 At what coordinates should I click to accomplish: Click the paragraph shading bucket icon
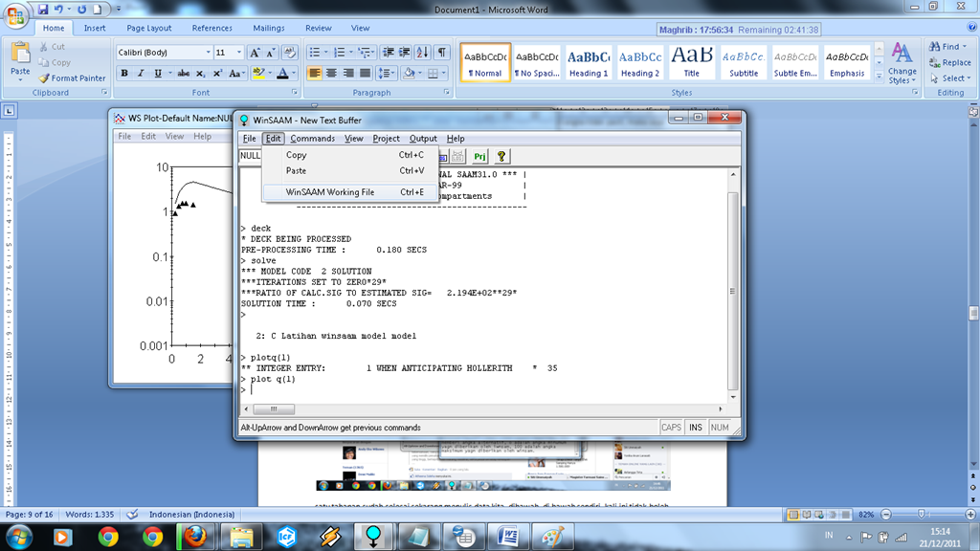pos(409,73)
